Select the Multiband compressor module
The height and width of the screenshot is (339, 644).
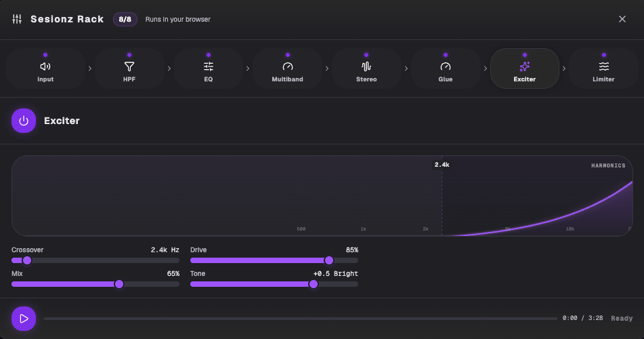pos(288,68)
